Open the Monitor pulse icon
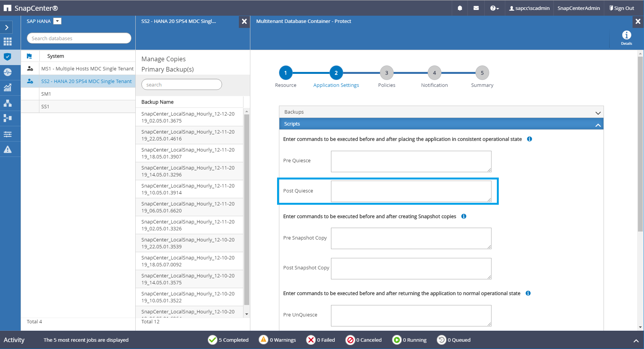Image resolution: width=644 pixels, height=349 pixels. 8,72
